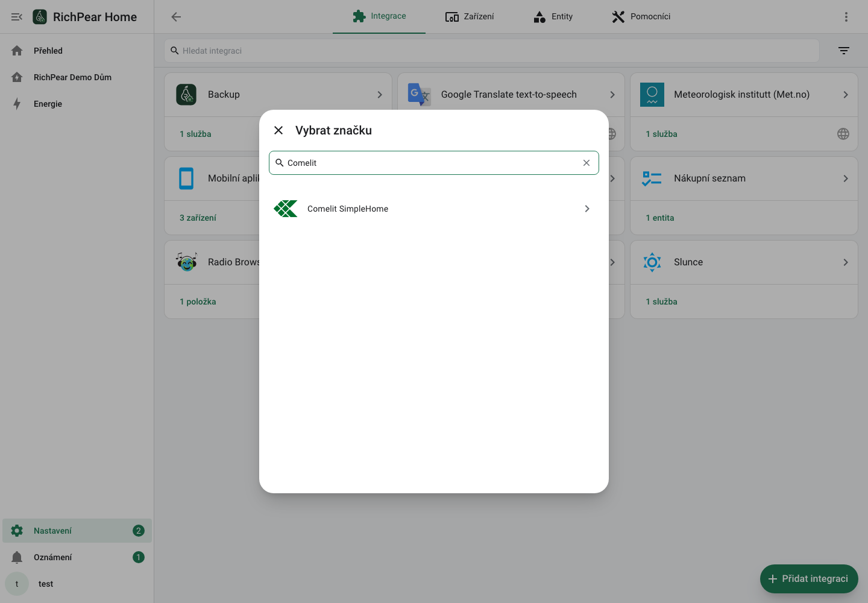Click the Nastavení gear icon
The image size is (868, 603).
[17, 531]
